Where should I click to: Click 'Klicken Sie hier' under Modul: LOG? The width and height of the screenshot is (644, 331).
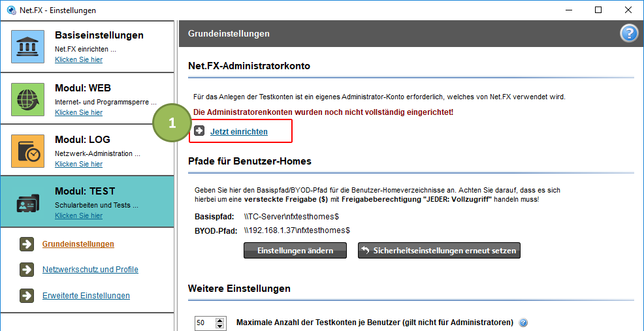point(79,164)
